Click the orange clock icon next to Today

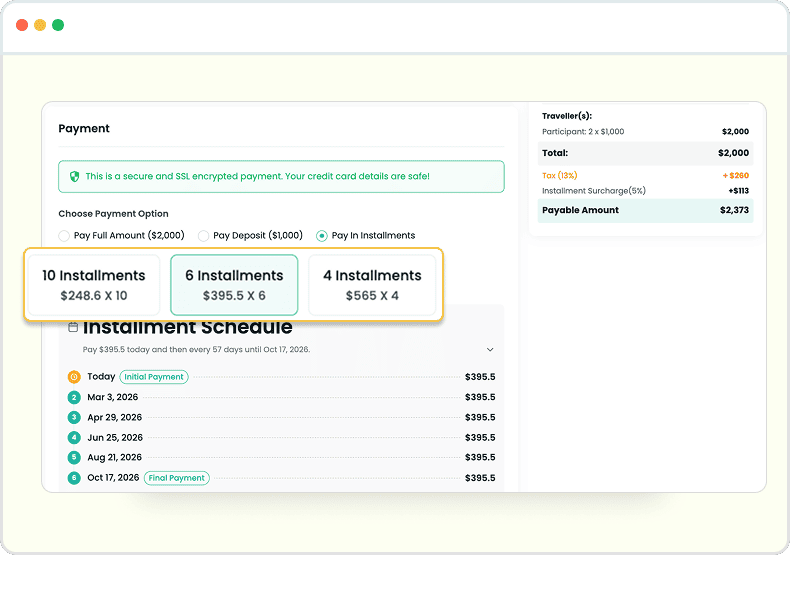(74, 377)
